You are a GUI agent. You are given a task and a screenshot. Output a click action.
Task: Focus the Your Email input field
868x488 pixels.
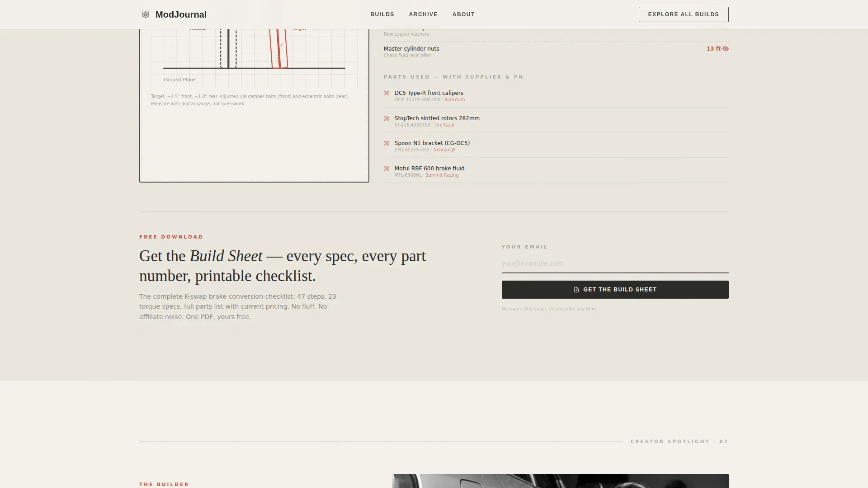click(x=615, y=263)
